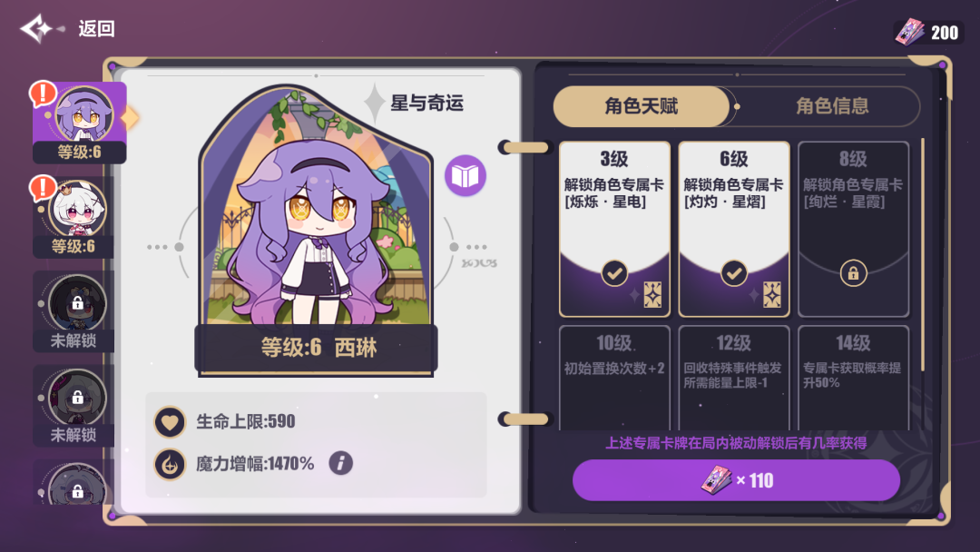
Task: Open the purple book story icon
Action: pos(465,175)
